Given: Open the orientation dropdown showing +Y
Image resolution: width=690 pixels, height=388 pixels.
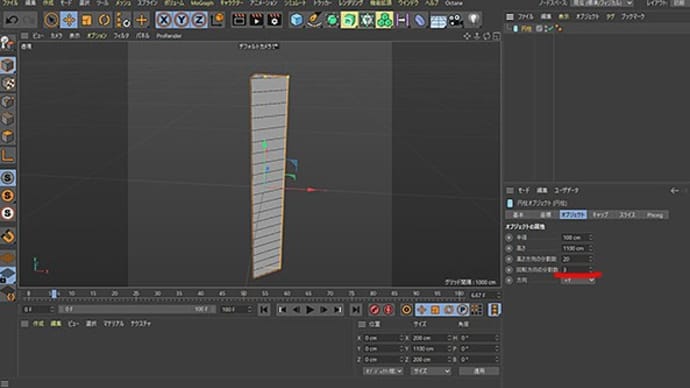Looking at the screenshot, I should [x=578, y=280].
